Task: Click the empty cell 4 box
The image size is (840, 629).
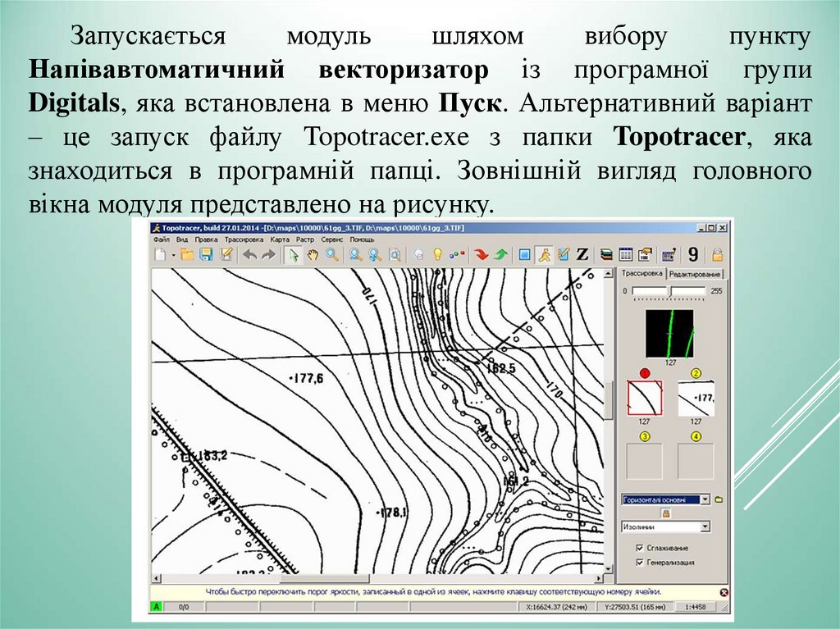Action: pos(696,461)
